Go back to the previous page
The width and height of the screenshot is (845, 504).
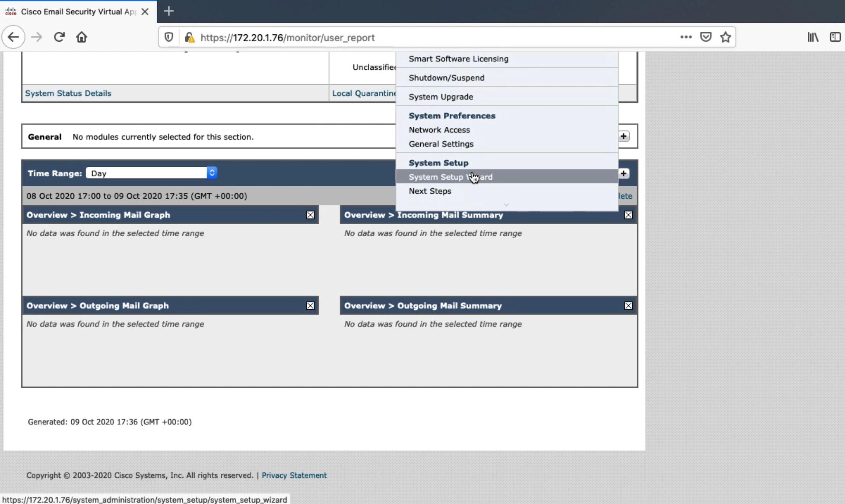(14, 37)
